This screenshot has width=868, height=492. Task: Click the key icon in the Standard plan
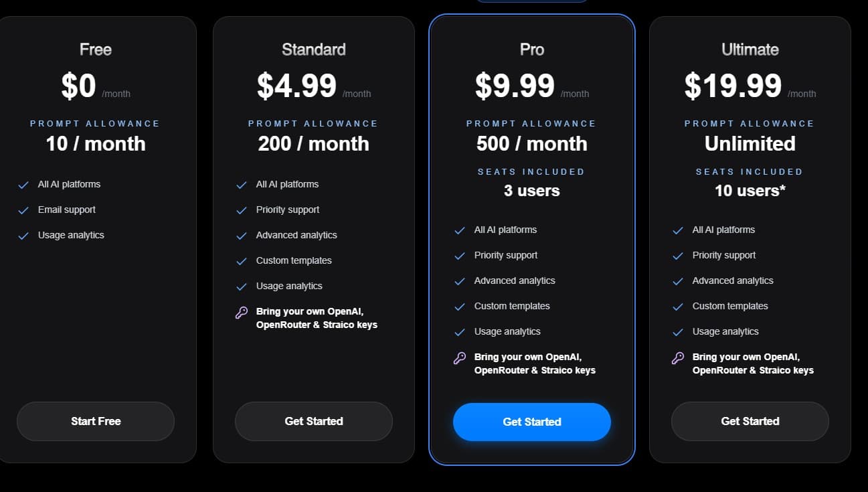click(x=242, y=313)
